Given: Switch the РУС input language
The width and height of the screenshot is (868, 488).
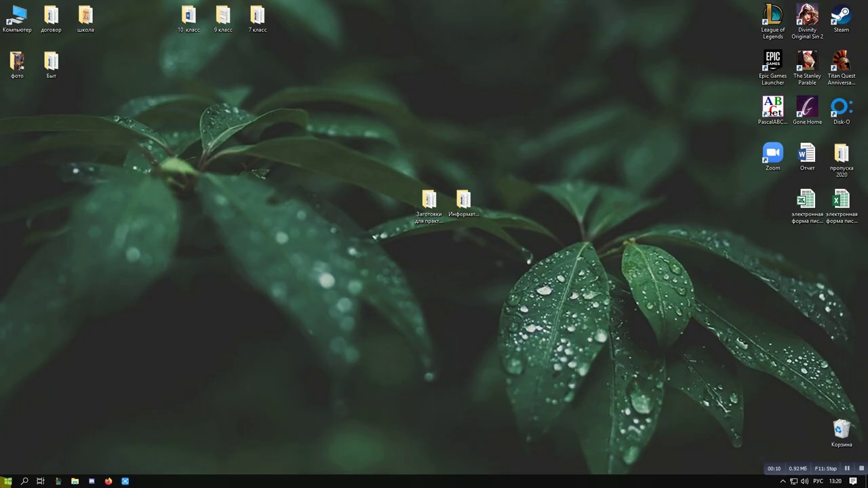Looking at the screenshot, I should 818,481.
